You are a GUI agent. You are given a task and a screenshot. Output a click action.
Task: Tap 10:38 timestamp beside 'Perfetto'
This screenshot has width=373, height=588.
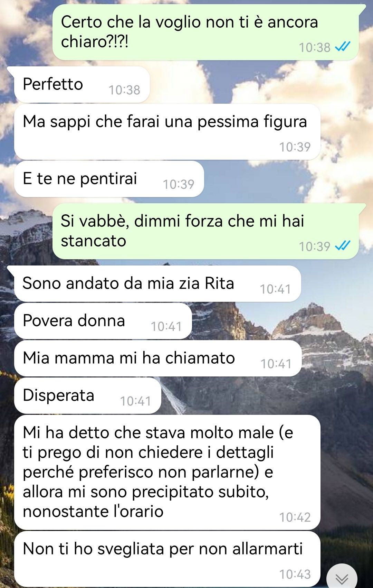(x=124, y=90)
